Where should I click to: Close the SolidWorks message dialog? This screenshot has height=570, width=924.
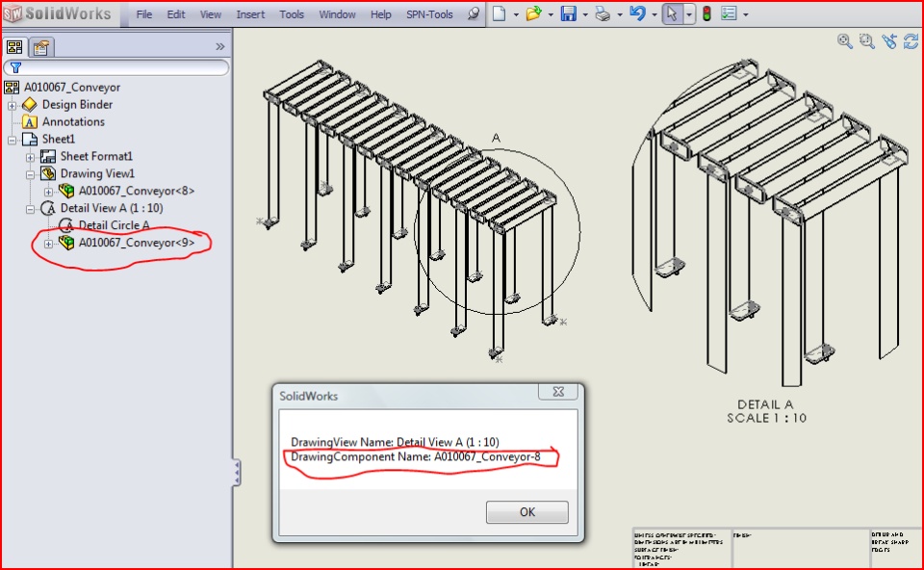[x=558, y=392]
